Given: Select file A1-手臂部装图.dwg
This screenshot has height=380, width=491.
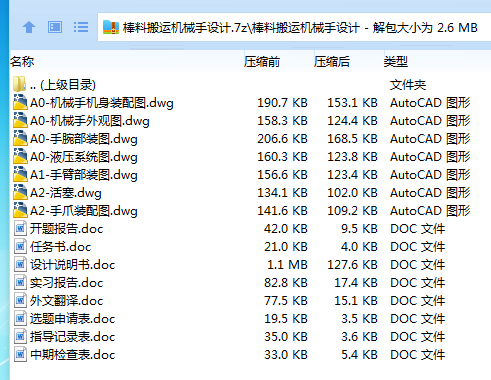Looking at the screenshot, I should [84, 175].
